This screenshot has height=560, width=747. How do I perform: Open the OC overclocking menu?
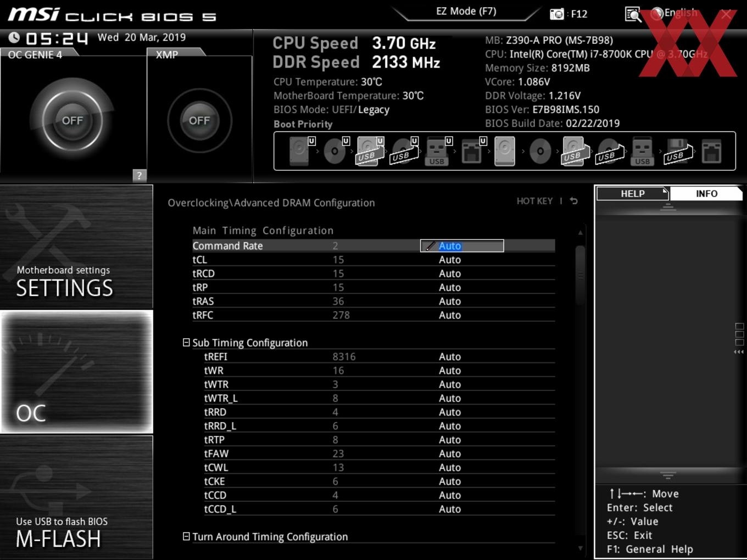tap(76, 372)
